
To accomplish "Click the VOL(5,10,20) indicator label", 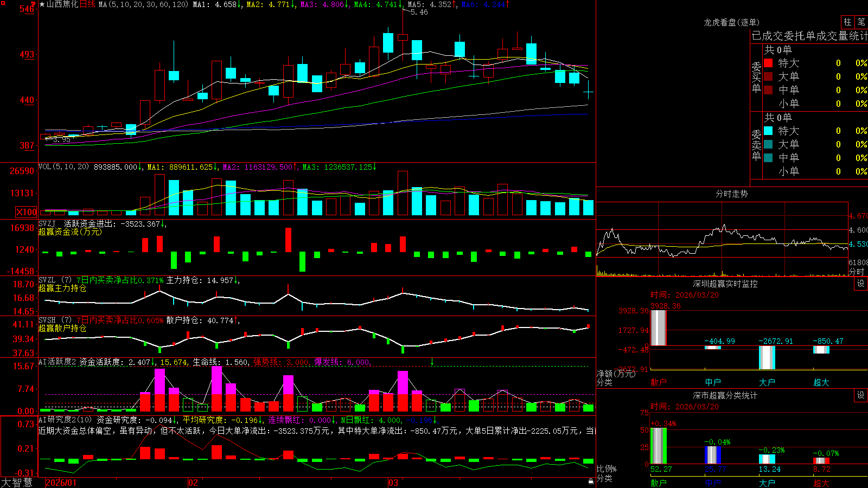I will click(63, 167).
